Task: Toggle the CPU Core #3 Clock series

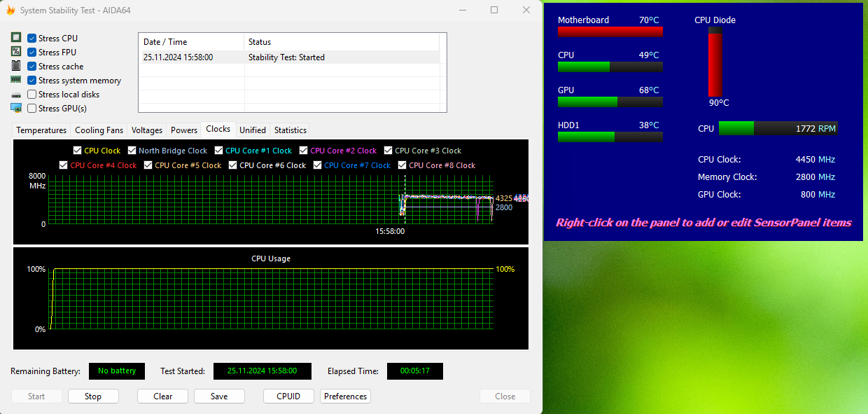Action: coord(388,151)
